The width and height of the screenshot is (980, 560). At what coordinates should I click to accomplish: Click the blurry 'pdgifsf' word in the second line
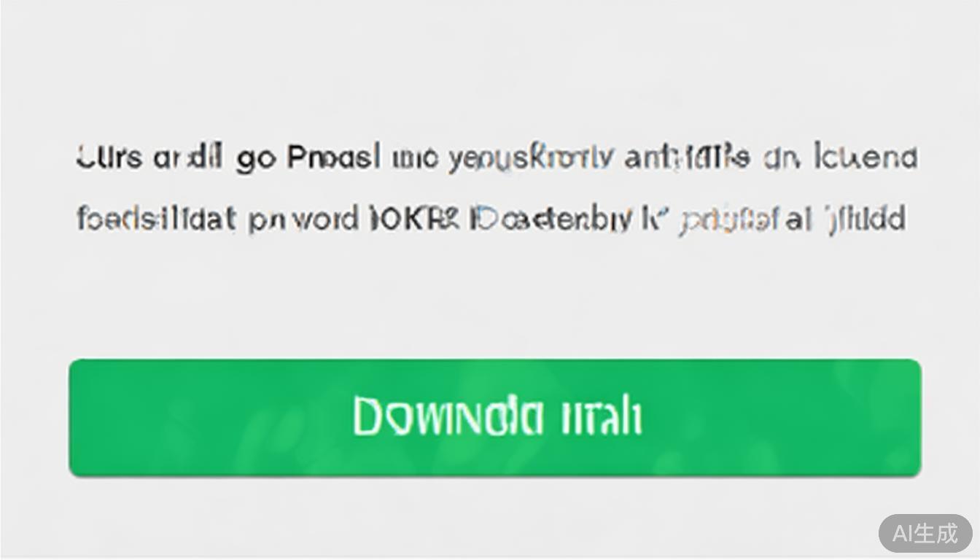point(729,220)
